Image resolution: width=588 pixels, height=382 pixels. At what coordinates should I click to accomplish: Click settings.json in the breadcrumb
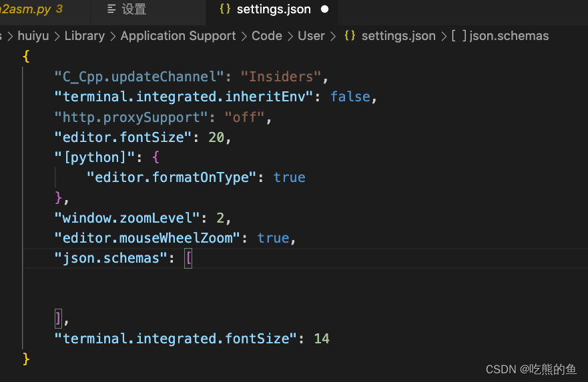(398, 36)
